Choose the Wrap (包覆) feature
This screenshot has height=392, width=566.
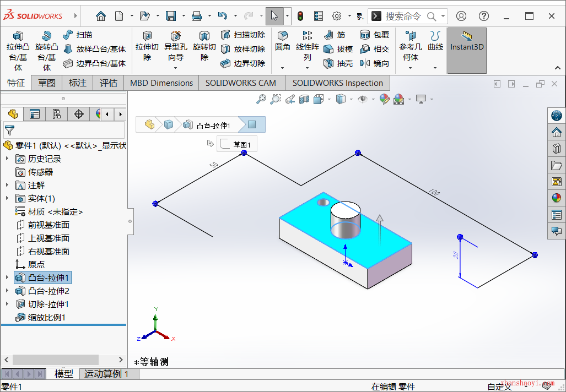pyautogui.click(x=375, y=35)
